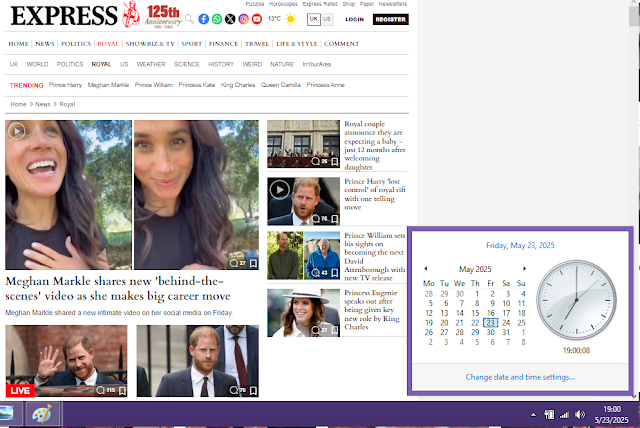
Task: Select May 31 in the calendar
Action: coord(506,333)
